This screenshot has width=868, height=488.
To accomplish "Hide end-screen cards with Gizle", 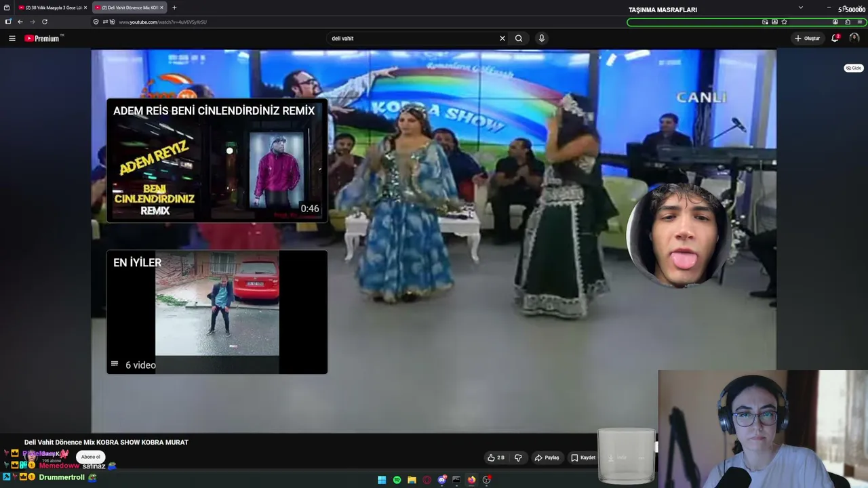I will click(x=854, y=68).
